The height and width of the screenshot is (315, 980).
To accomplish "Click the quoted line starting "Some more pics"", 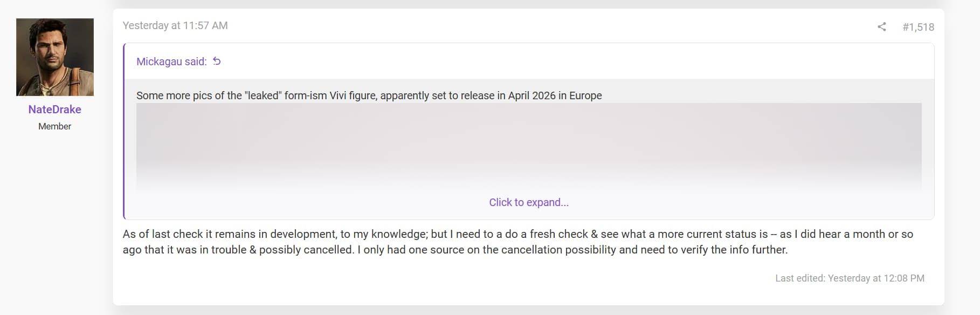I will 369,95.
